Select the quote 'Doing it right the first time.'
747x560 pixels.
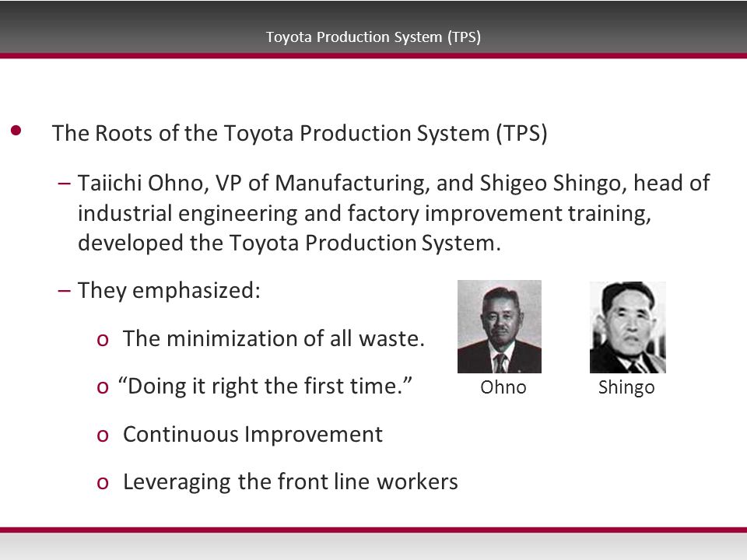tap(265, 387)
